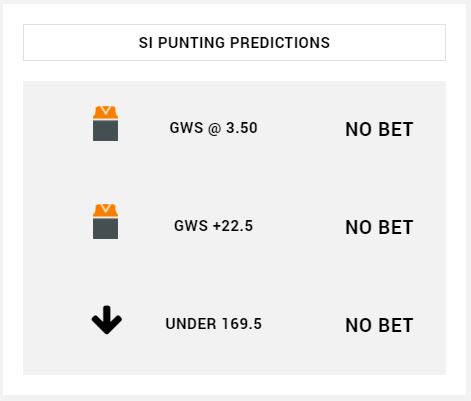Select the orange collar of the top jersey
The width and height of the screenshot is (471, 401).
click(105, 112)
